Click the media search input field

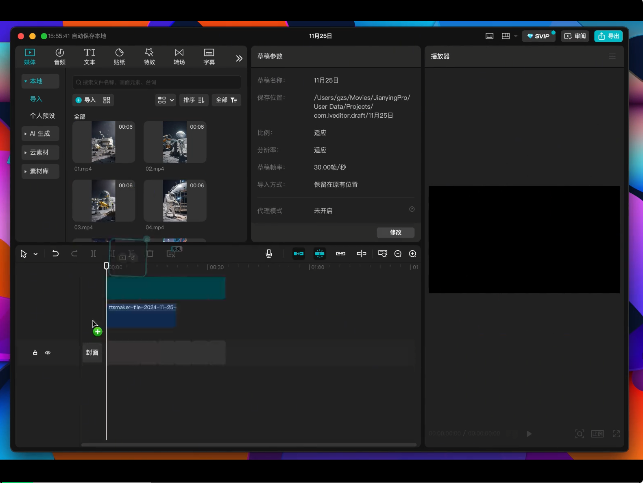[x=157, y=82]
